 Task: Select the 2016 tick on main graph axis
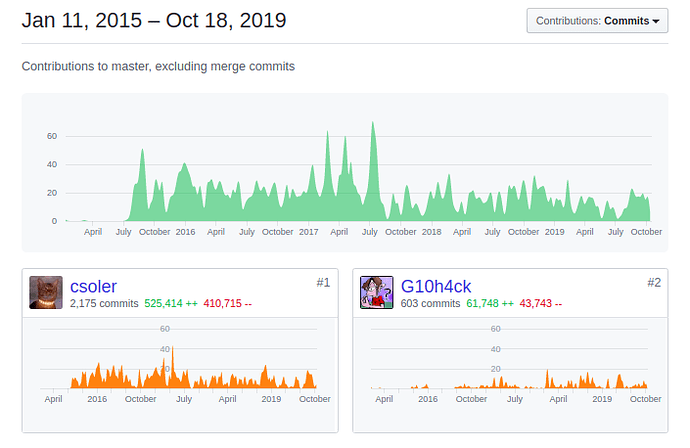[x=185, y=231]
